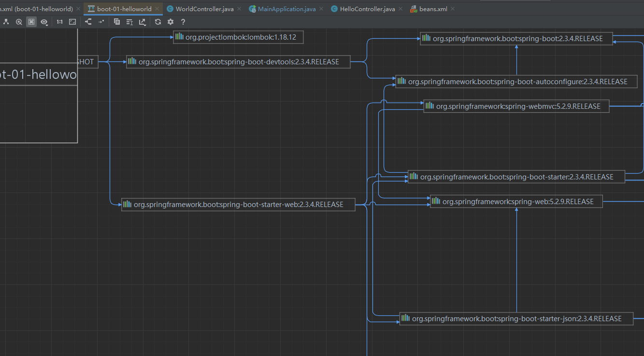The width and height of the screenshot is (644, 356).
Task: Click the edit text/find in diagram icon
Action: pyautogui.click(x=129, y=22)
